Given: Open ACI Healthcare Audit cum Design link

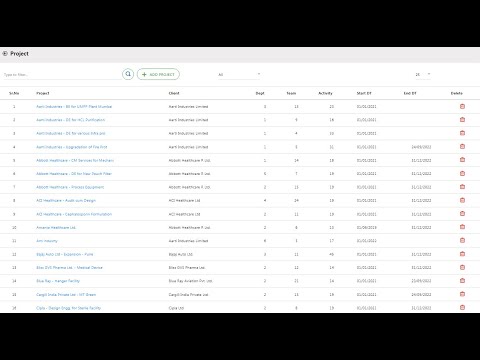Looking at the screenshot, I should [66, 200].
